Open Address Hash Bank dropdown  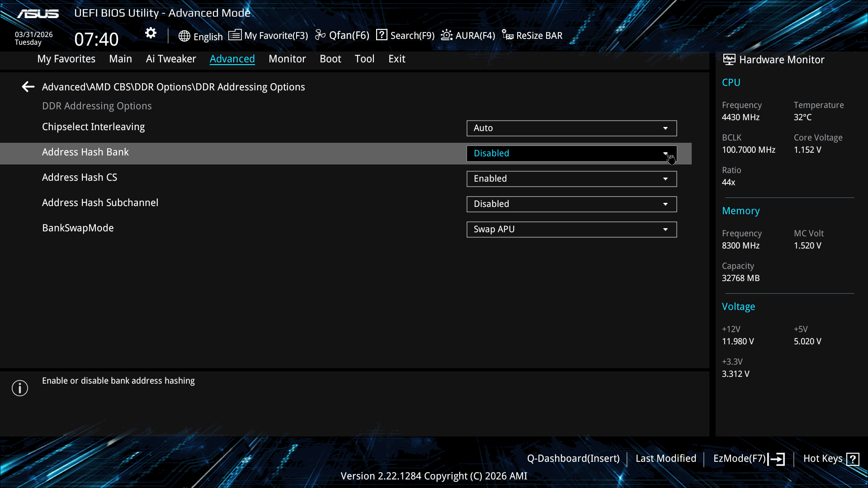click(x=571, y=154)
